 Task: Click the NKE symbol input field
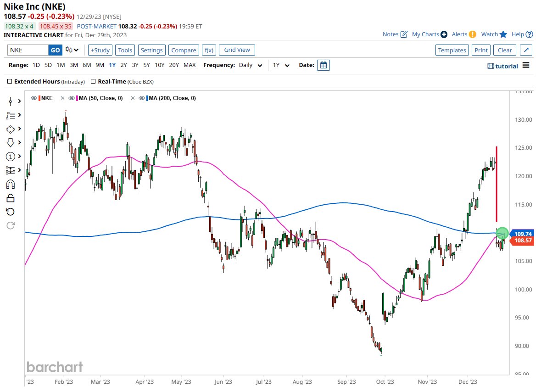pyautogui.click(x=28, y=50)
